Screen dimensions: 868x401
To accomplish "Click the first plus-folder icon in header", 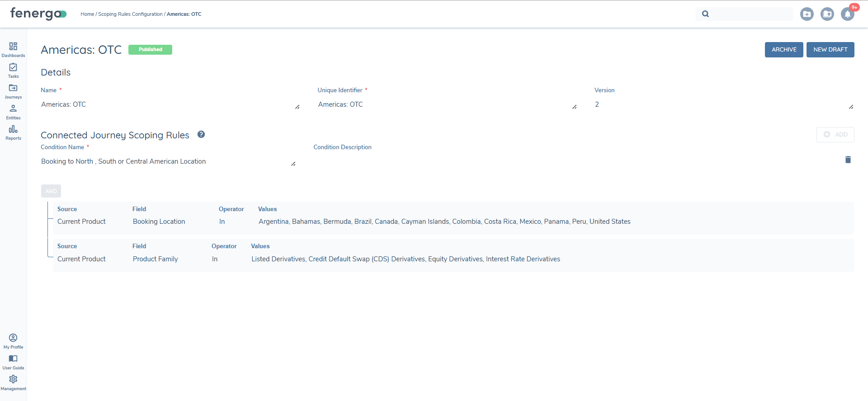I will [x=807, y=14].
